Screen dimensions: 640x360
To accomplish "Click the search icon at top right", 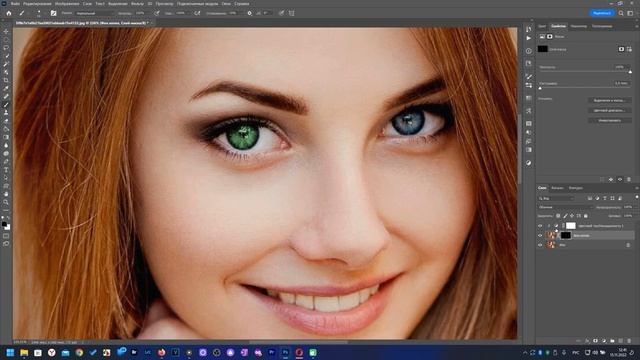I will point(621,13).
